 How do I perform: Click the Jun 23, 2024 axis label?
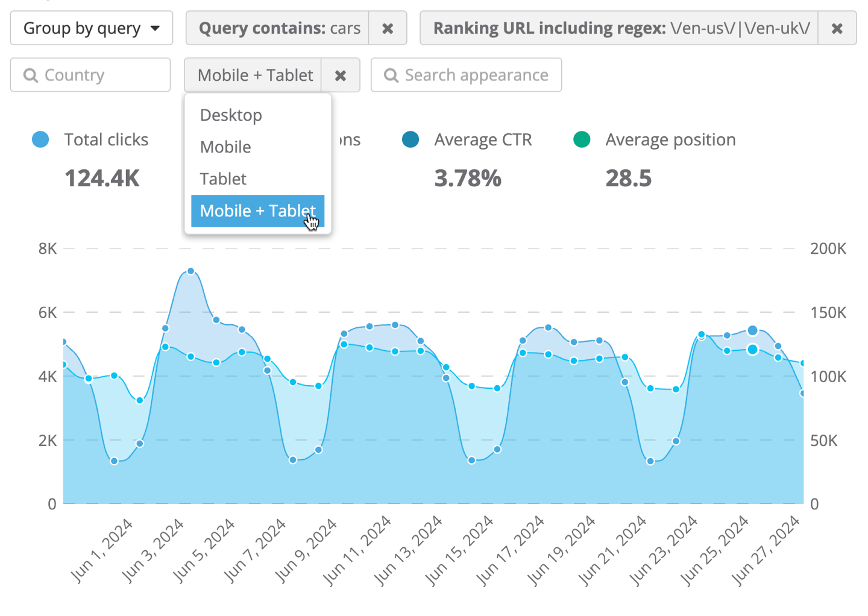pyautogui.click(x=664, y=550)
